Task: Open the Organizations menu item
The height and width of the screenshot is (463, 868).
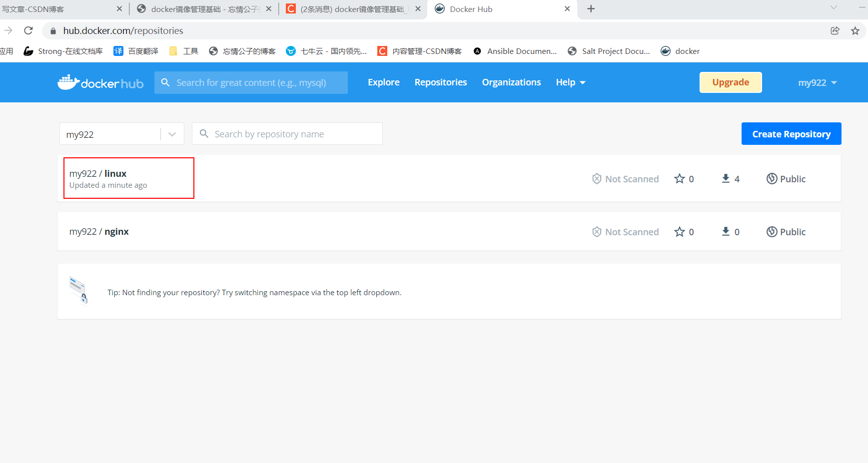Action: [x=511, y=82]
